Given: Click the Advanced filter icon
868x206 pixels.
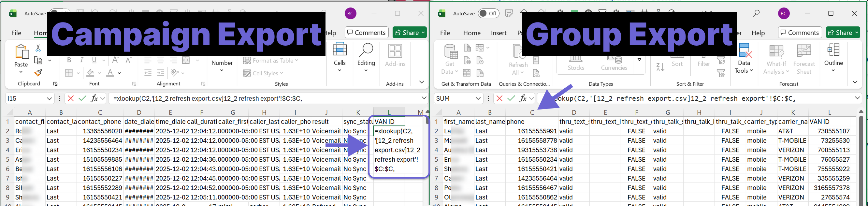Looking at the screenshot, I should pyautogui.click(x=721, y=73).
